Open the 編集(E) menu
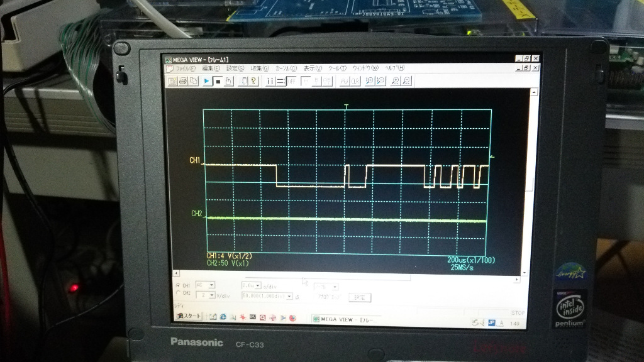 click(211, 69)
